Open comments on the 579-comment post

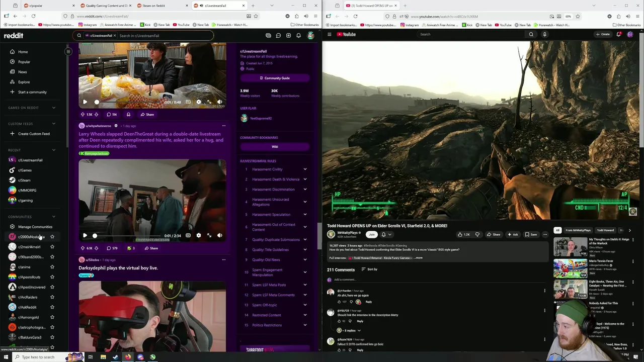click(112, 248)
